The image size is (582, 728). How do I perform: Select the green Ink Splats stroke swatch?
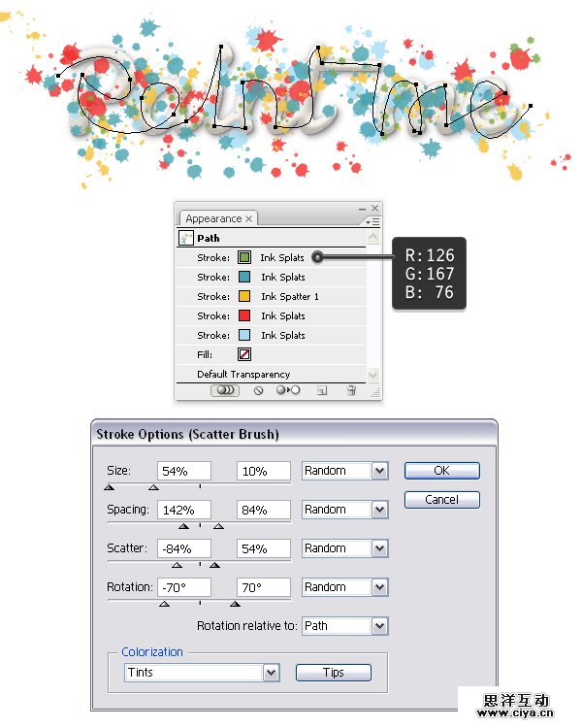pos(244,258)
